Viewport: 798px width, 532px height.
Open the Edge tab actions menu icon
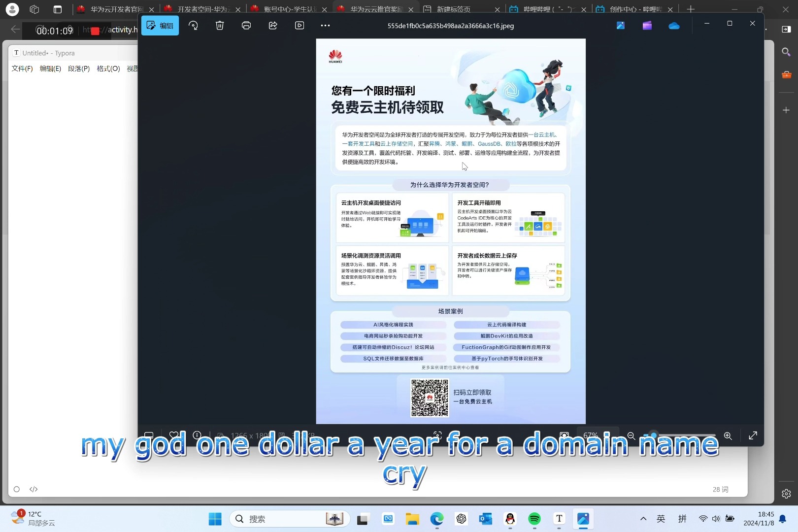pos(58,9)
